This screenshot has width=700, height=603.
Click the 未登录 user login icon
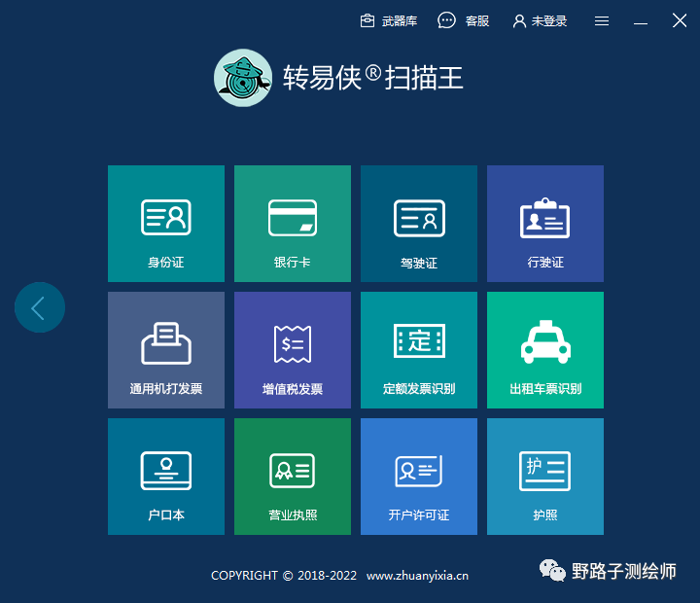coord(519,21)
